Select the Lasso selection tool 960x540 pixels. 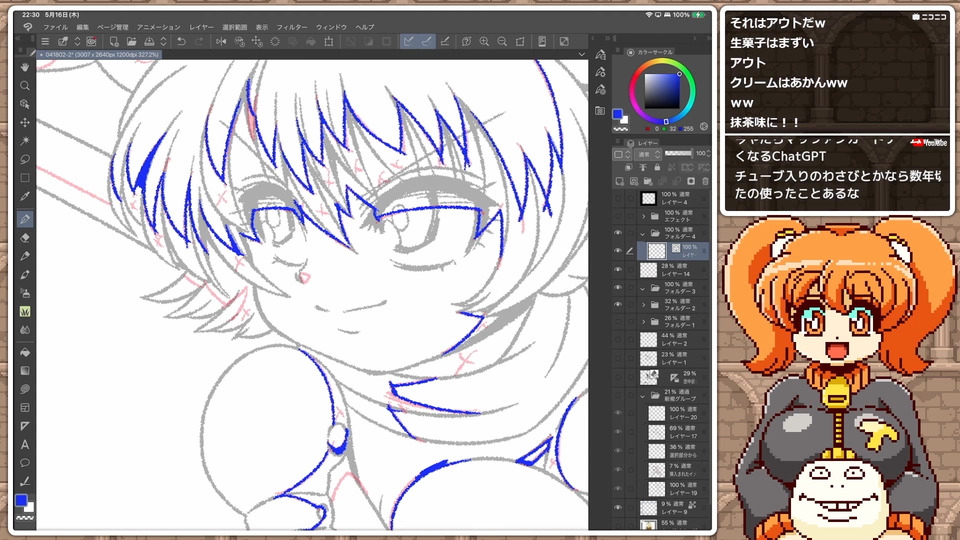point(24,159)
